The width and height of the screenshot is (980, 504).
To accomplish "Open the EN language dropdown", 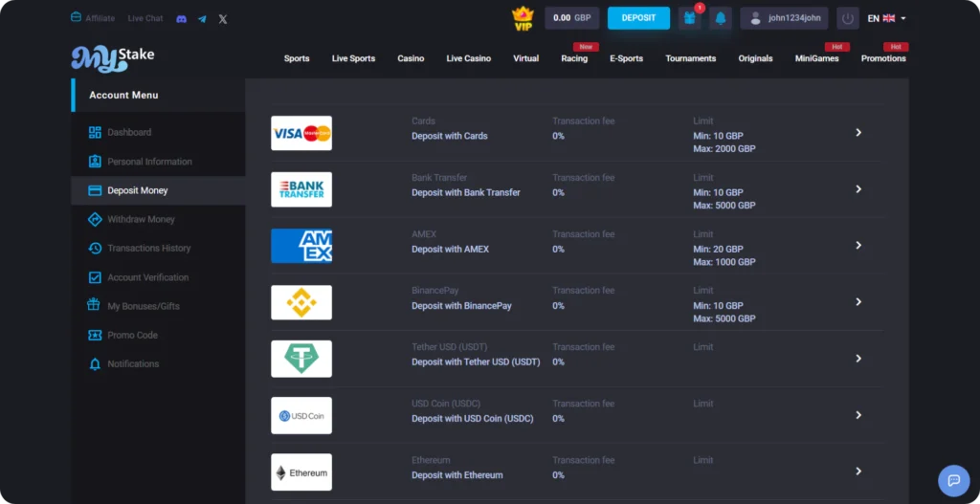I will pos(887,18).
